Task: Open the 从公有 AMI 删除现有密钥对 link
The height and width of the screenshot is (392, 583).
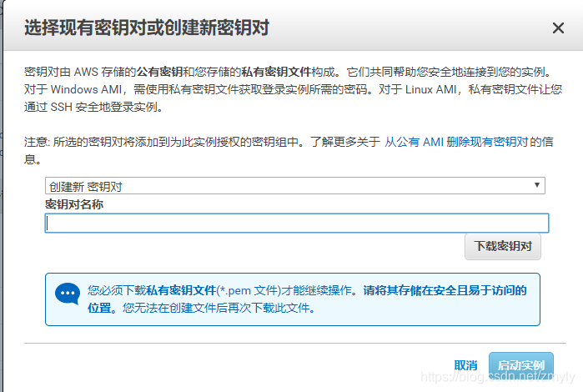Action: pos(456,142)
